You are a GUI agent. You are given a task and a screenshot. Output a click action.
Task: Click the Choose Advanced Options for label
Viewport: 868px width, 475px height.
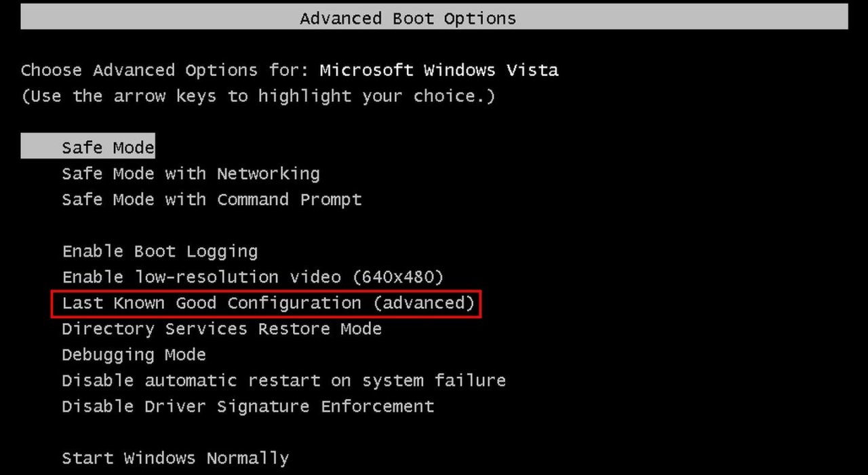[165, 71]
